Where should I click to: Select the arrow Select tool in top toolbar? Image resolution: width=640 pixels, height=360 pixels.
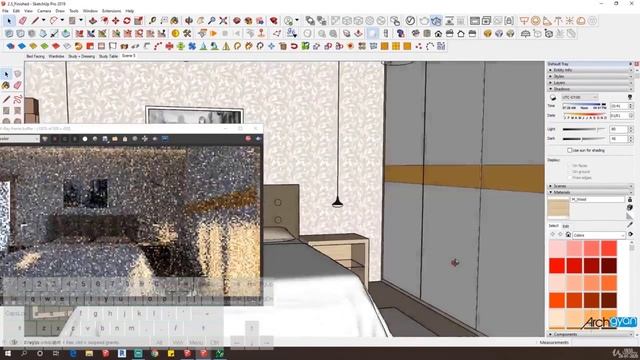tap(9, 21)
